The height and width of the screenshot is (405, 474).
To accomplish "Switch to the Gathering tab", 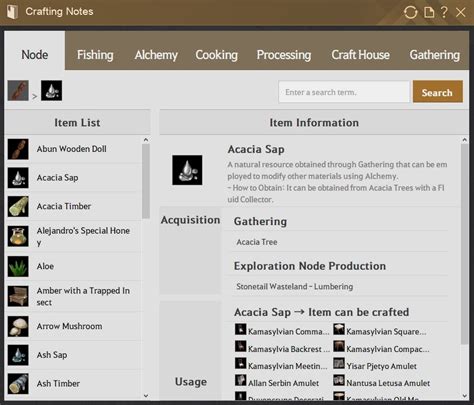I will tap(434, 55).
